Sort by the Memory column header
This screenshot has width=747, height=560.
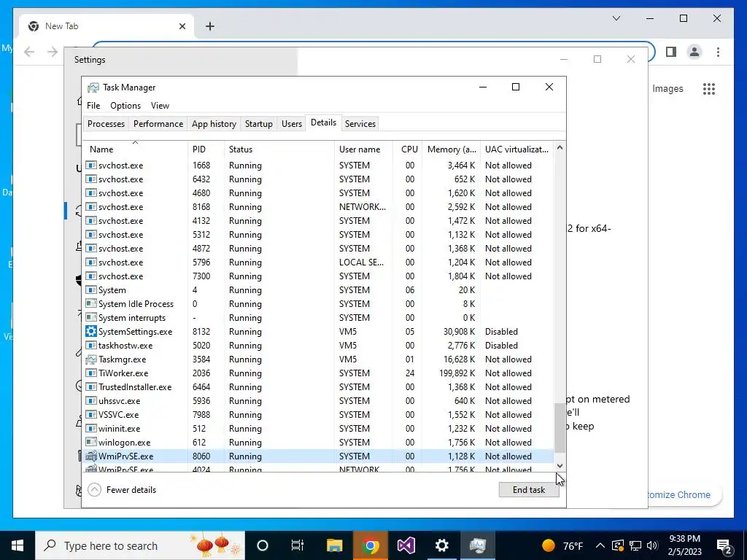451,149
